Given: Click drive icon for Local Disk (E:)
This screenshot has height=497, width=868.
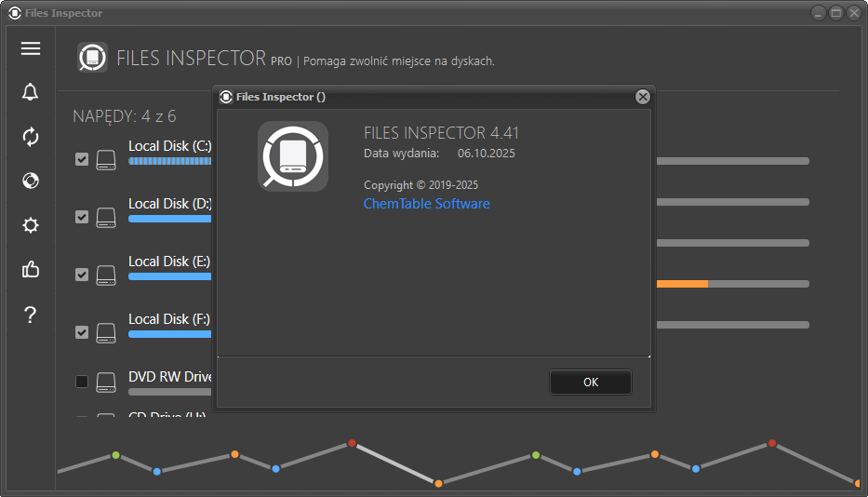Looking at the screenshot, I should tap(106, 275).
